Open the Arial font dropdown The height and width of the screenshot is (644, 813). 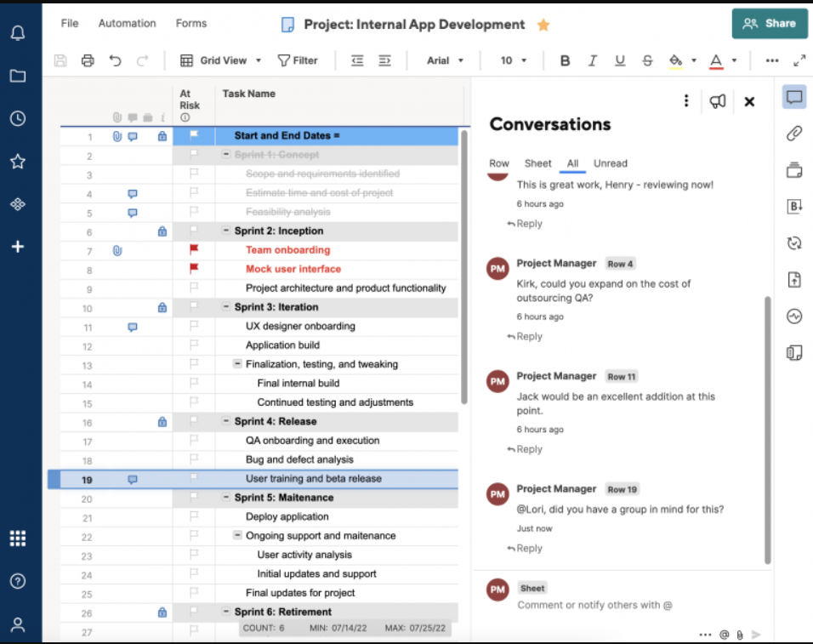[x=446, y=60]
